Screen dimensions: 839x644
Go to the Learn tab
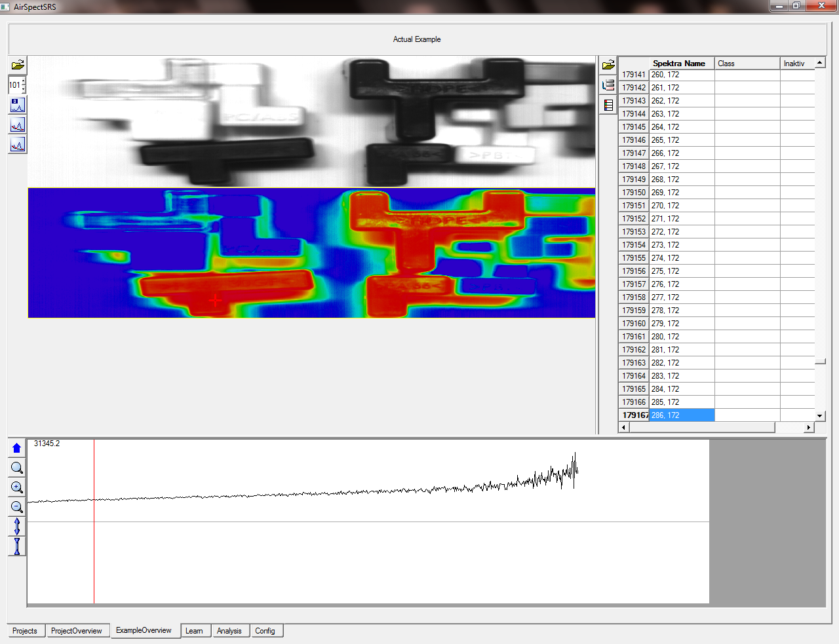pyautogui.click(x=194, y=631)
